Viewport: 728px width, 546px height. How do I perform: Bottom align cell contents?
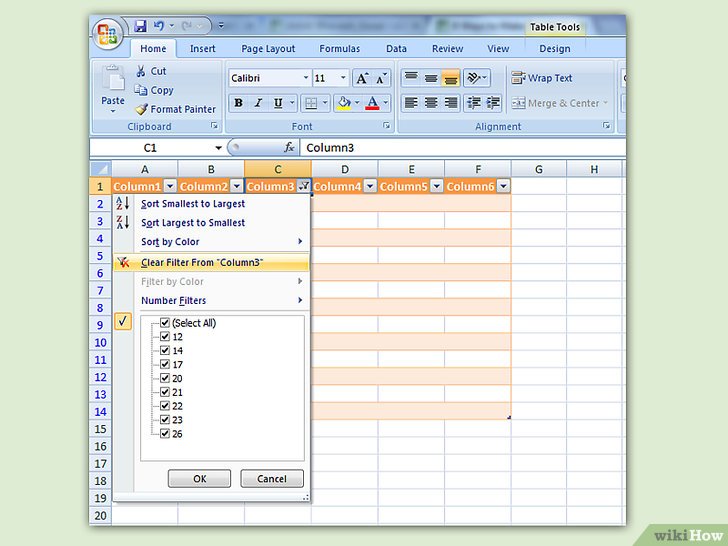click(451, 78)
